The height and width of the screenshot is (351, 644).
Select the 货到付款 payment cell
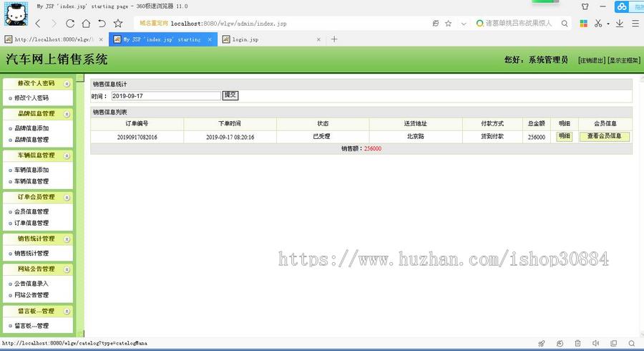pyautogui.click(x=492, y=137)
